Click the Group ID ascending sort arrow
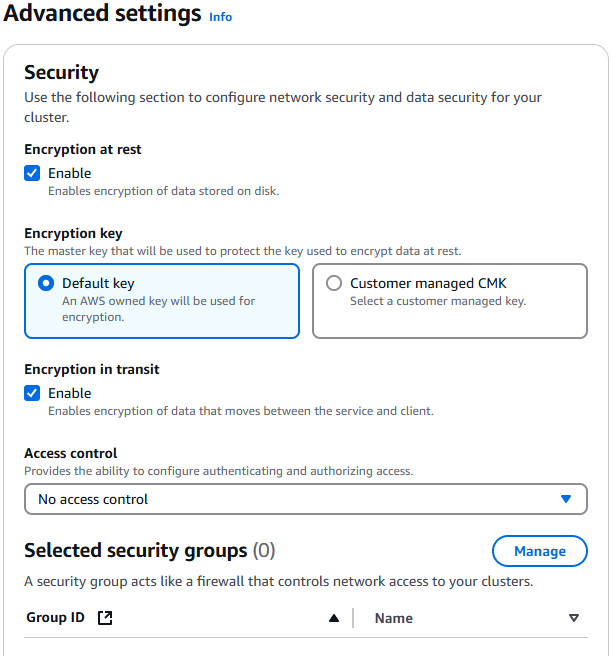This screenshot has height=656, width=611. (334, 619)
